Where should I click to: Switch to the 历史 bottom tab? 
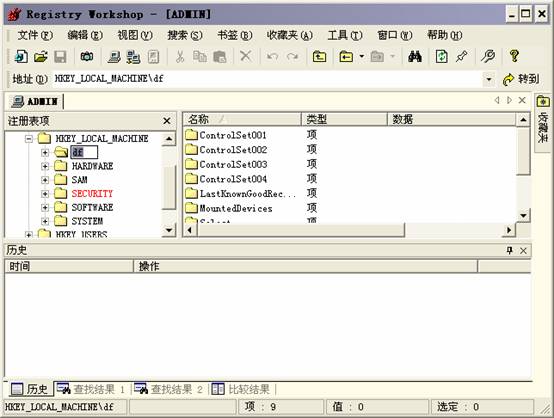pos(30,389)
